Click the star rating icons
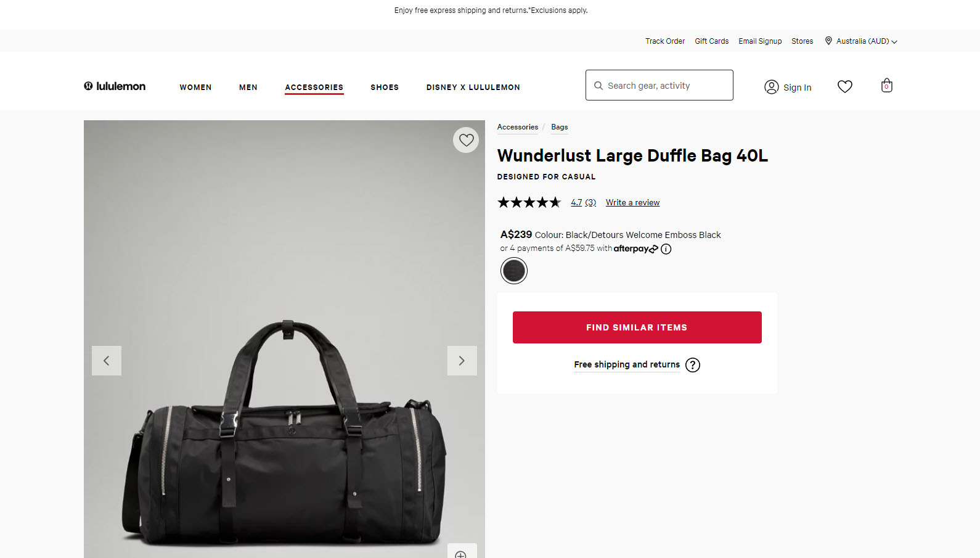 coord(529,202)
